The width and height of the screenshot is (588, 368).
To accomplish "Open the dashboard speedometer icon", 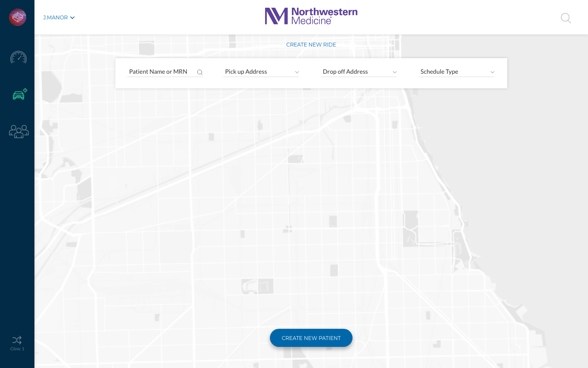I will 19,57.
